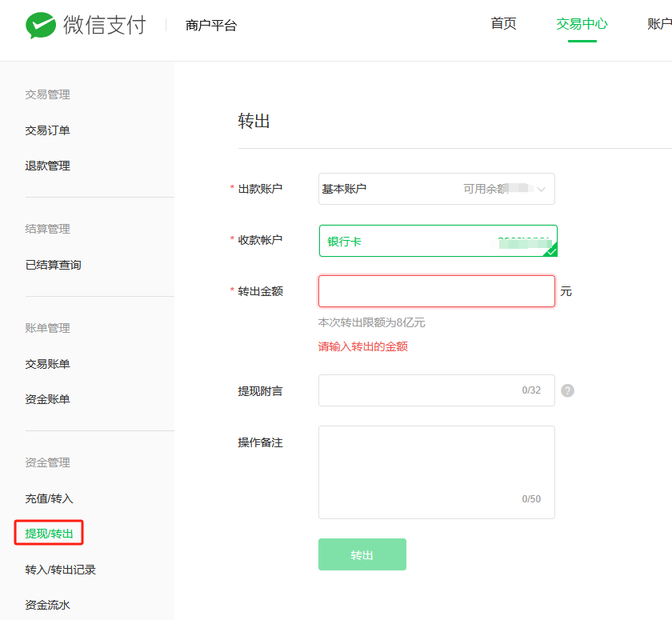Open 已结算查询 settlement query
Viewport: 672px width, 620px height.
click(x=54, y=265)
